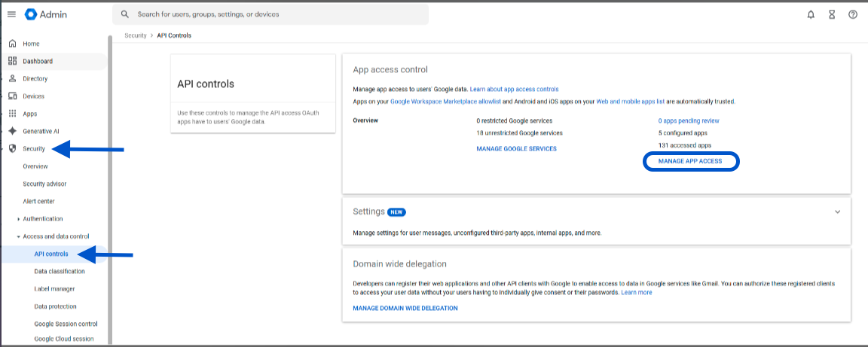Viewport: 868px width, 347px height.
Task: Click '0 restricted Google services' text
Action: [515, 120]
